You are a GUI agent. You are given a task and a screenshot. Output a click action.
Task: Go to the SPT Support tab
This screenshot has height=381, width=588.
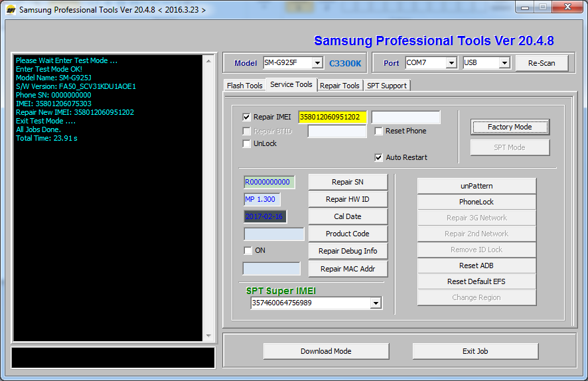pos(387,86)
